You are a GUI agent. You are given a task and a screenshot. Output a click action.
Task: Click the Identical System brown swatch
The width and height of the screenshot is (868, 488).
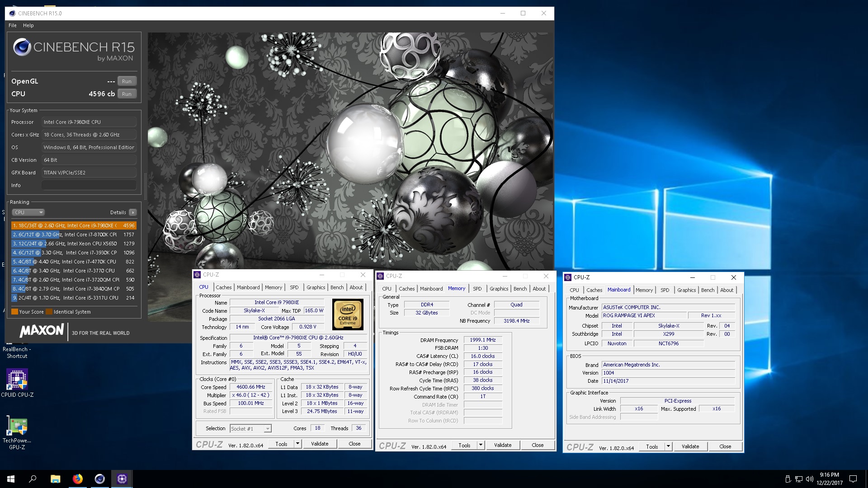pos(49,312)
